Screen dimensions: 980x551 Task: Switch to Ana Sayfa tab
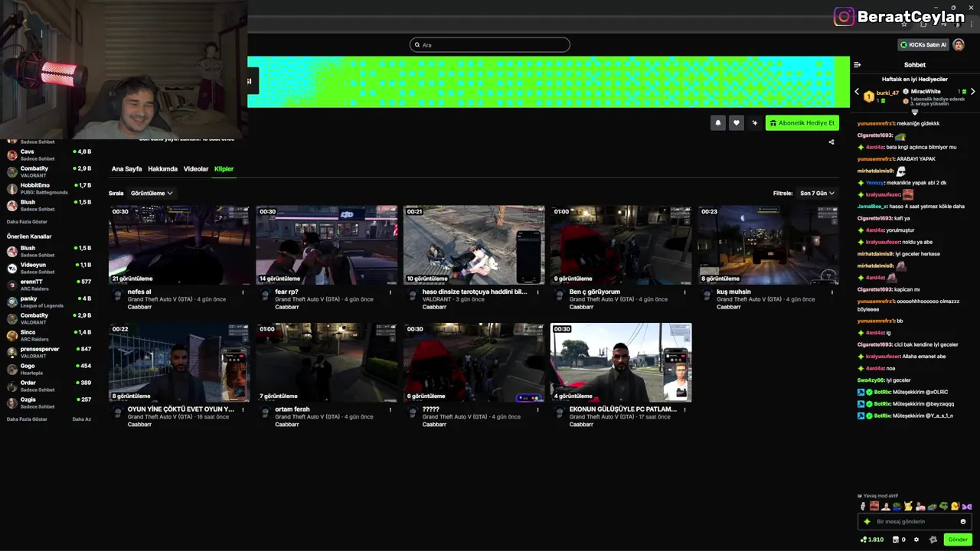point(126,169)
